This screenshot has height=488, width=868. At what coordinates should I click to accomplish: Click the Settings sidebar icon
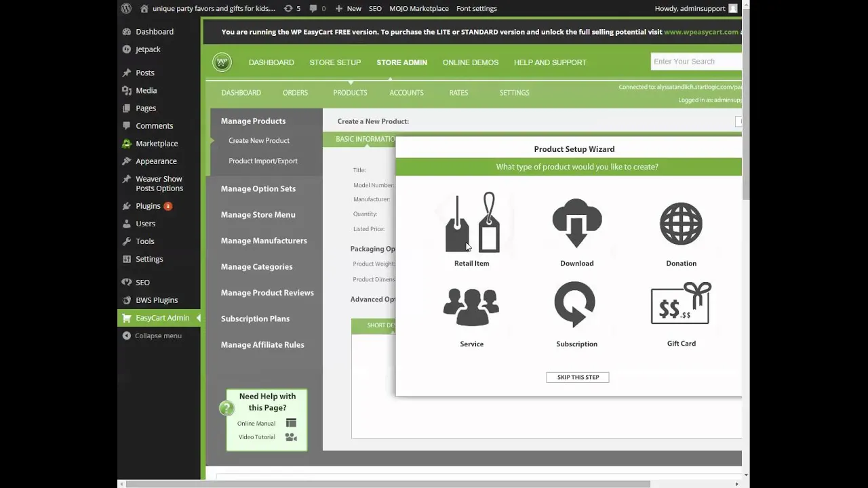click(127, 259)
